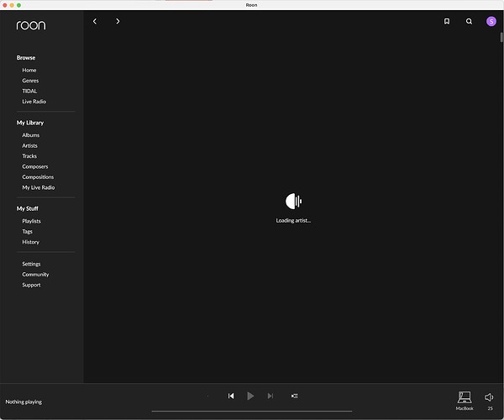Image resolution: width=504 pixels, height=420 pixels.
Task: Open History under My Stuff
Action: click(30, 242)
